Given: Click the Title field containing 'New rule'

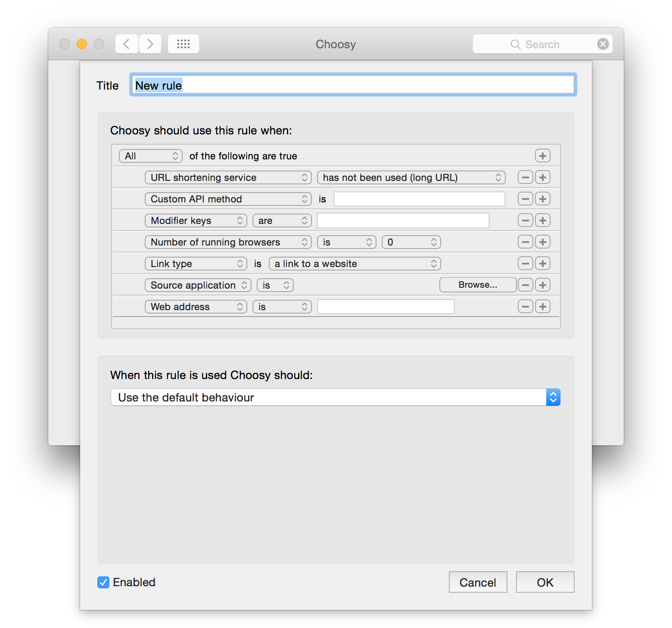Looking at the screenshot, I should (x=353, y=85).
